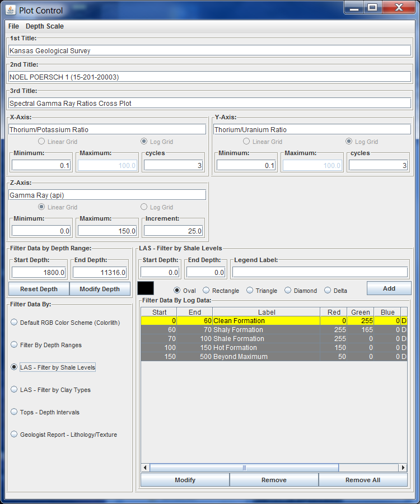Click the Remove All button
The image size is (420, 504).
(x=363, y=480)
